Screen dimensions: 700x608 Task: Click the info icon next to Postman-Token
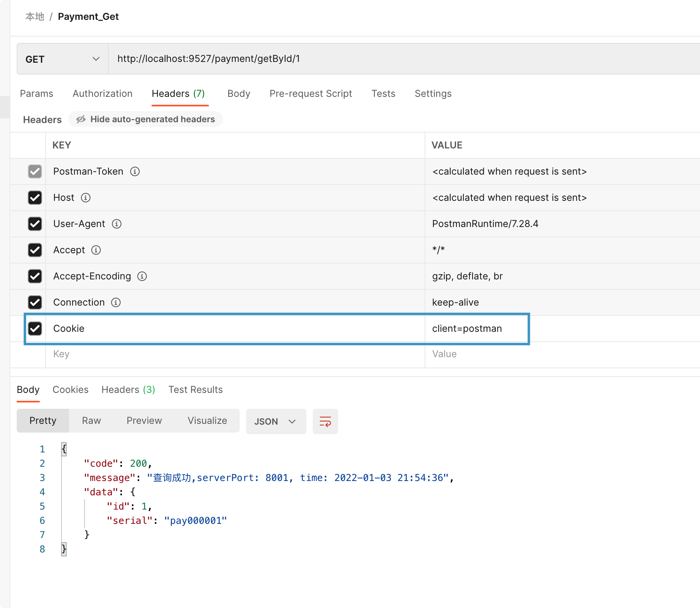point(135,171)
